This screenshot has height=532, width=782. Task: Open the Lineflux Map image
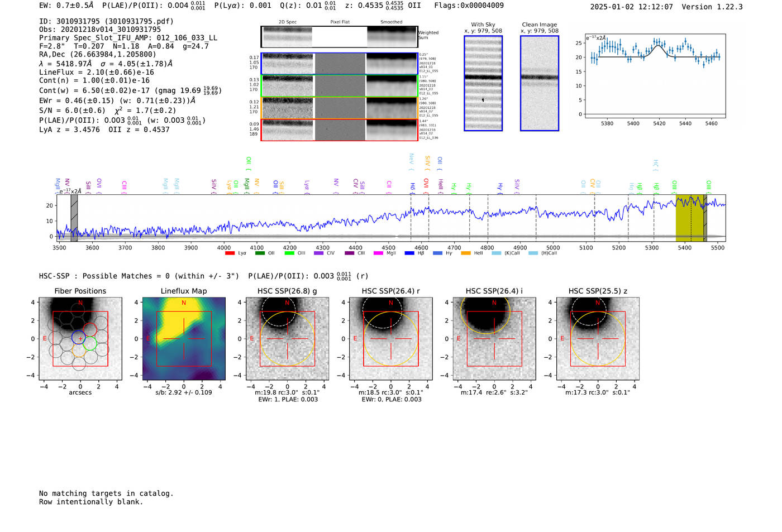184,339
